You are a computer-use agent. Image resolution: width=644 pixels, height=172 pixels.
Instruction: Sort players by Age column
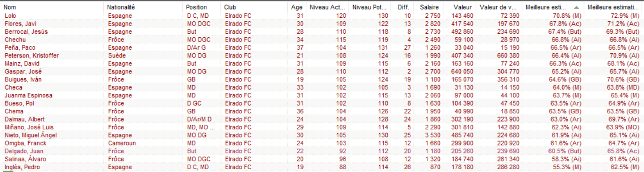(296, 8)
